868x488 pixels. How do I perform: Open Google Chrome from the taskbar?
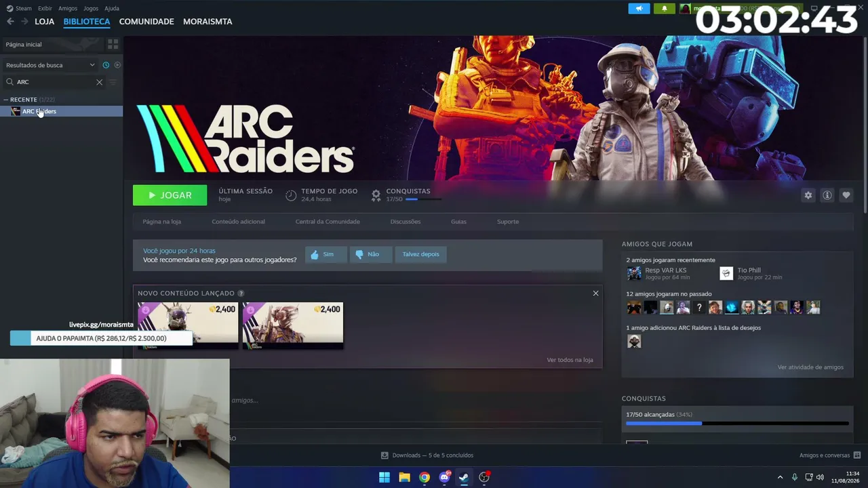point(425,477)
